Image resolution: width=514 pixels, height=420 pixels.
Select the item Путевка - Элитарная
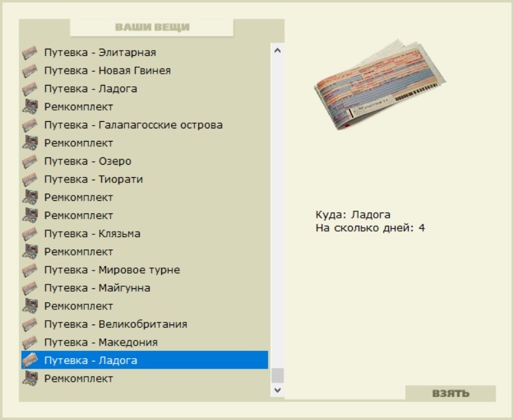click(100, 53)
